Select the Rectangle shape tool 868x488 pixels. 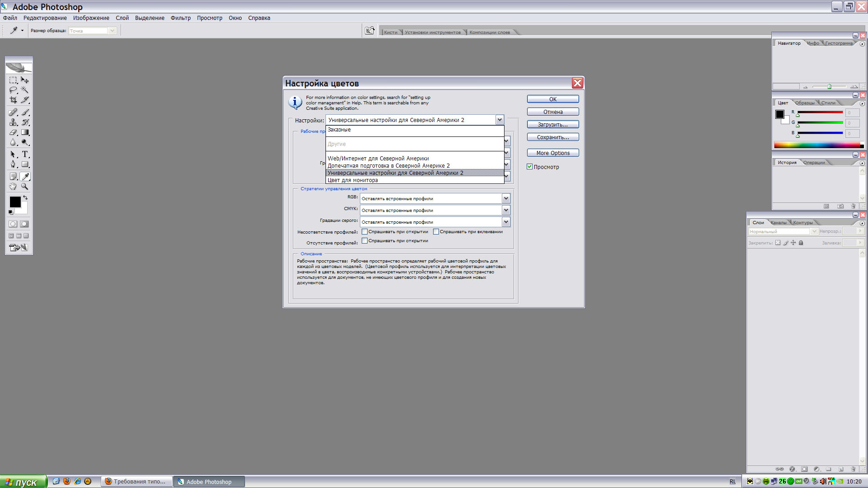tap(25, 164)
